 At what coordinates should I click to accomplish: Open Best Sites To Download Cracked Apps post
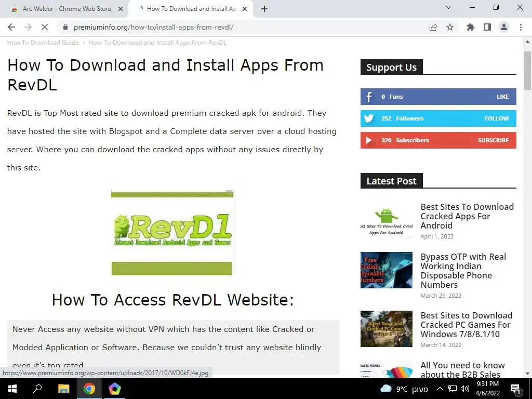[x=467, y=216]
